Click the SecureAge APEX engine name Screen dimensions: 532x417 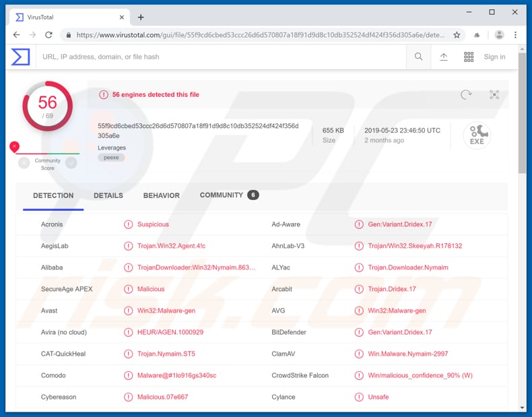pyautogui.click(x=67, y=290)
